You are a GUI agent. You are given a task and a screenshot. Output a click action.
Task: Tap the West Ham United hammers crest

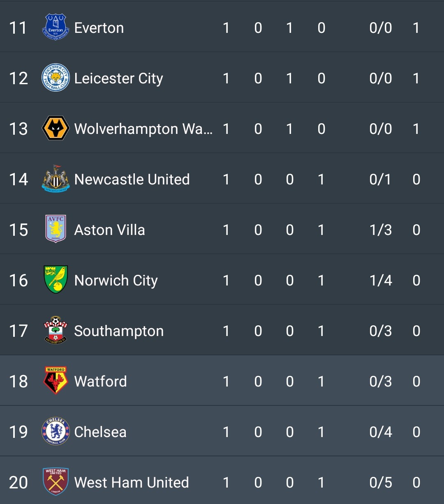point(55,482)
